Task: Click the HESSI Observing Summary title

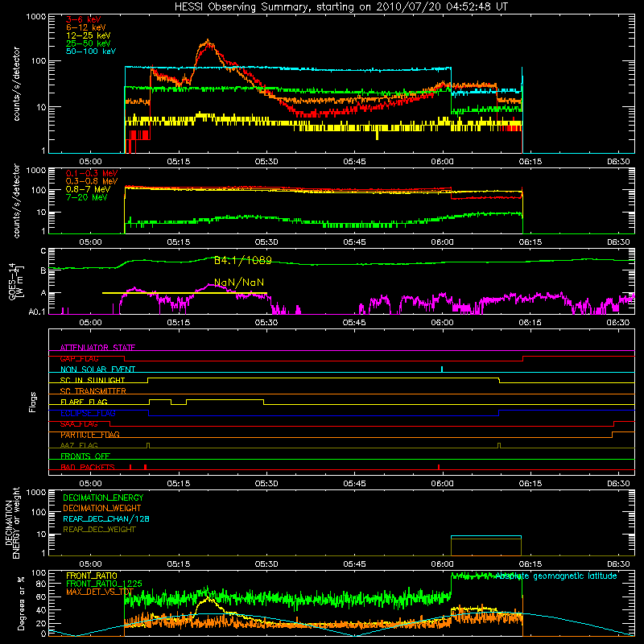Action: coord(341,6)
